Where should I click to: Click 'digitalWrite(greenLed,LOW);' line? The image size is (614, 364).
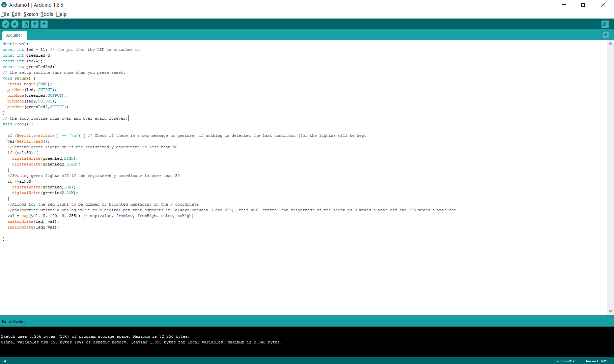[x=44, y=187]
